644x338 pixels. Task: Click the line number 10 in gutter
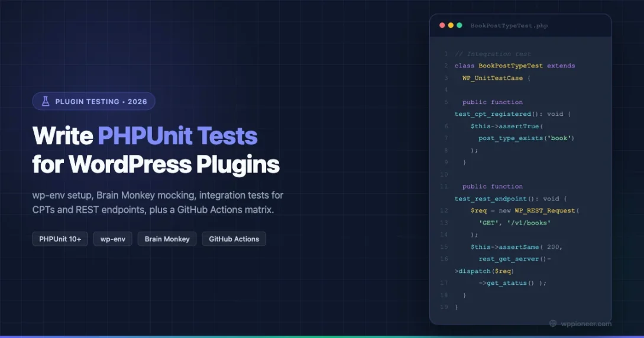(444, 174)
